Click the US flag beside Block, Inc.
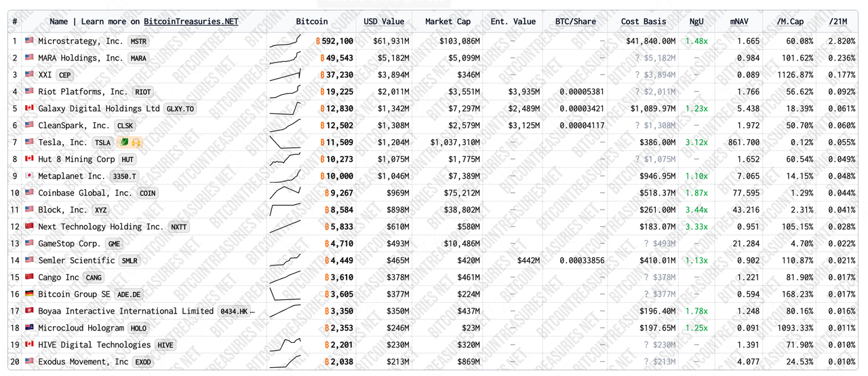This screenshot has height=376, width=868. 29,210
